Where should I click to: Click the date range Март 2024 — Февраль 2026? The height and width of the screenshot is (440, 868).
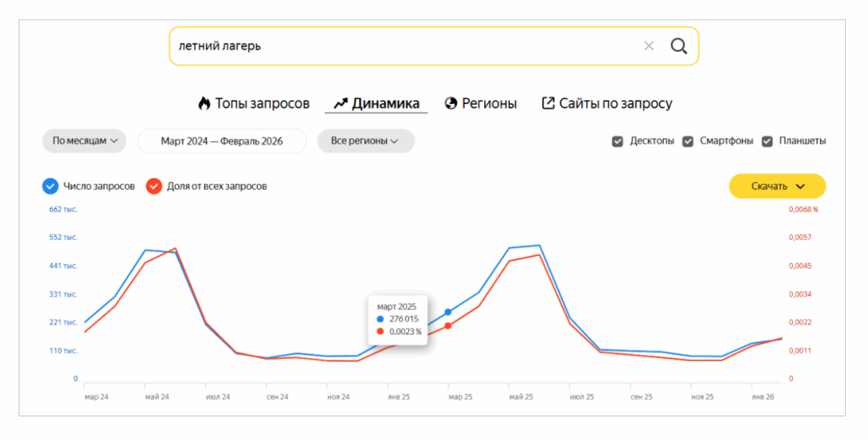tap(221, 141)
